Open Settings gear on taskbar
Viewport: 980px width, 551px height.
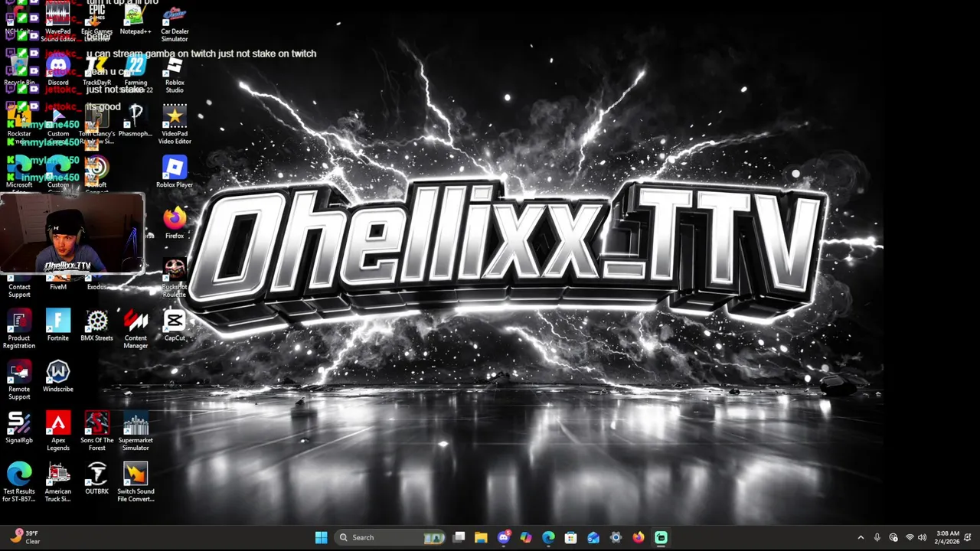tap(616, 537)
